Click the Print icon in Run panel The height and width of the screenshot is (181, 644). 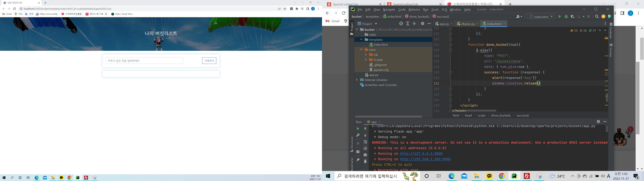point(365,155)
